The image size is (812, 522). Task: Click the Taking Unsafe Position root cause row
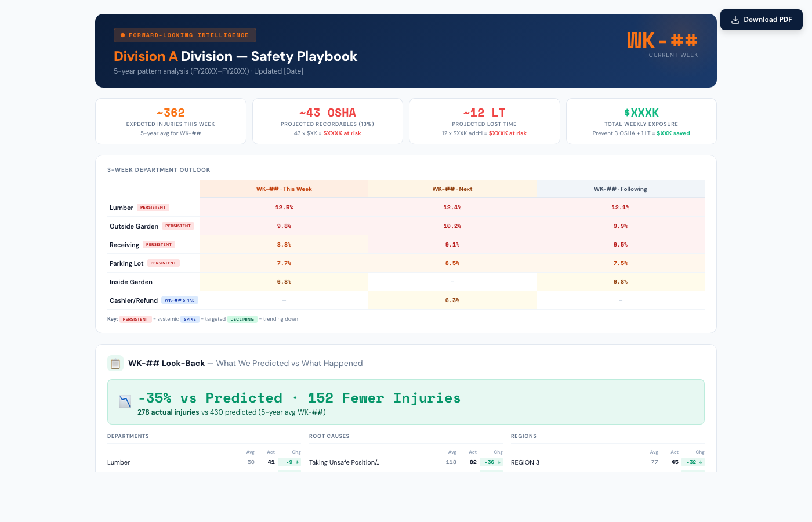click(x=344, y=462)
